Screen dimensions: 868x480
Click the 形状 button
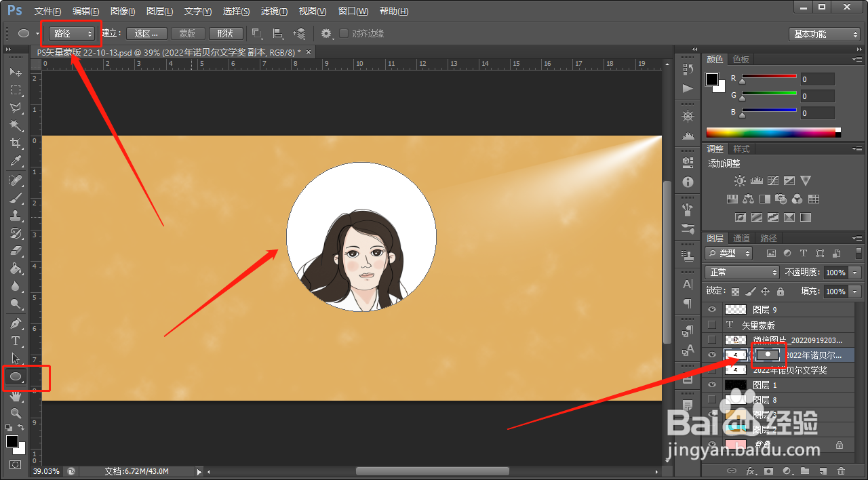point(226,33)
